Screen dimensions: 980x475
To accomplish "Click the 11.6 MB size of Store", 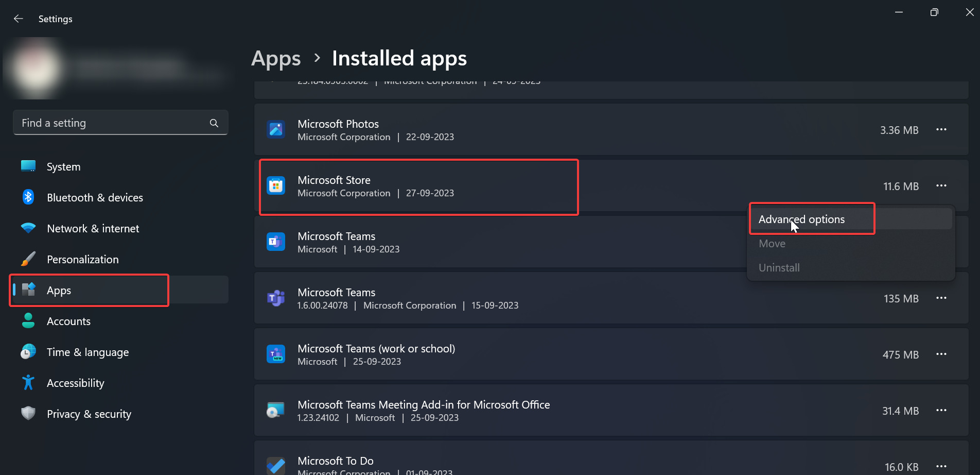I will [901, 186].
